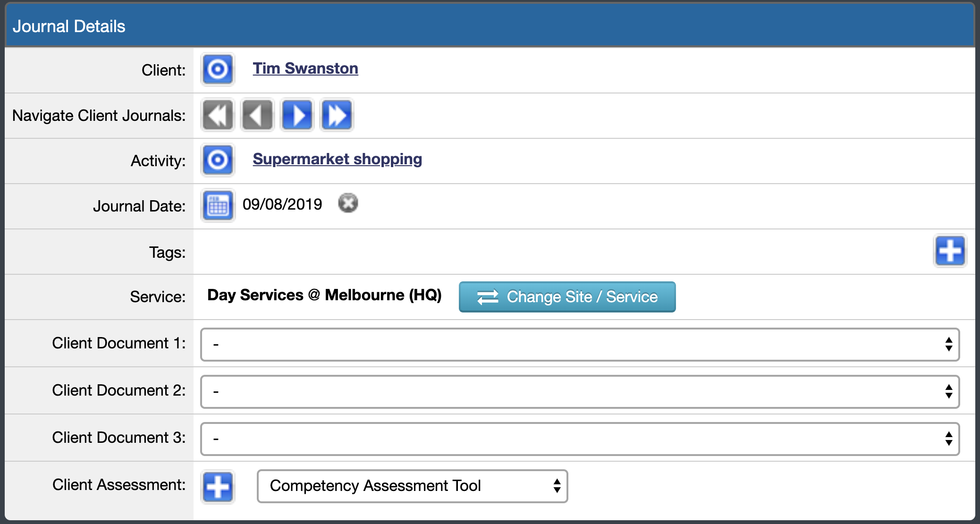980x524 pixels.
Task: Clear the journal date using the X icon
Action: (348, 203)
